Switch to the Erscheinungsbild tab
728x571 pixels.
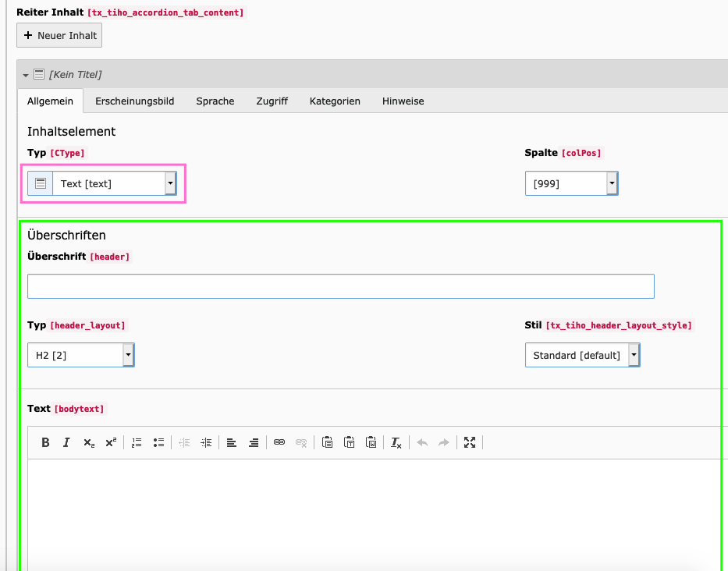(x=135, y=101)
